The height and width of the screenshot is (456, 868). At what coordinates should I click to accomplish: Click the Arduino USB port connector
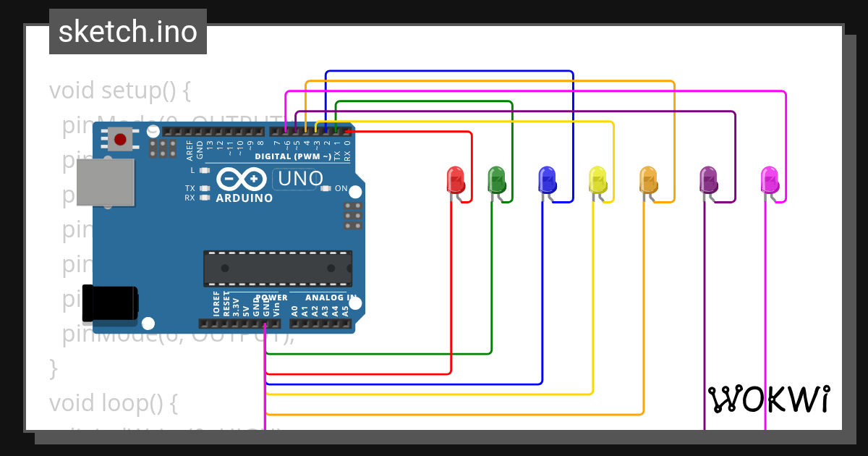[x=106, y=182]
